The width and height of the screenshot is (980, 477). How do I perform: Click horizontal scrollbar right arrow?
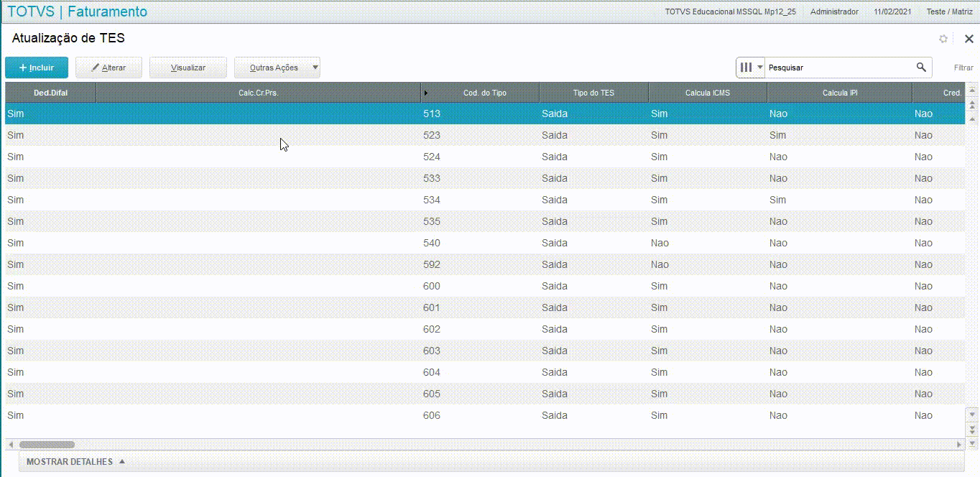(959, 445)
